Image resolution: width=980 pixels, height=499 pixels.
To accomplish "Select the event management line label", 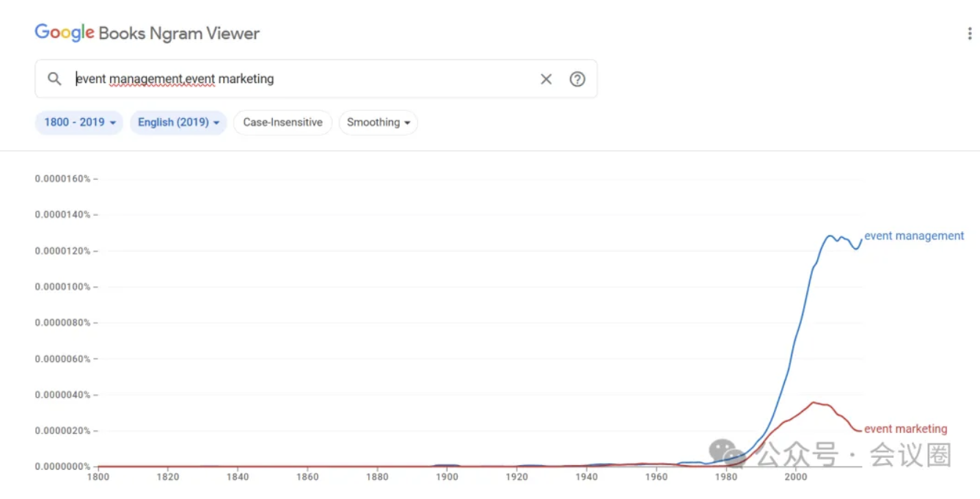I will [x=914, y=236].
